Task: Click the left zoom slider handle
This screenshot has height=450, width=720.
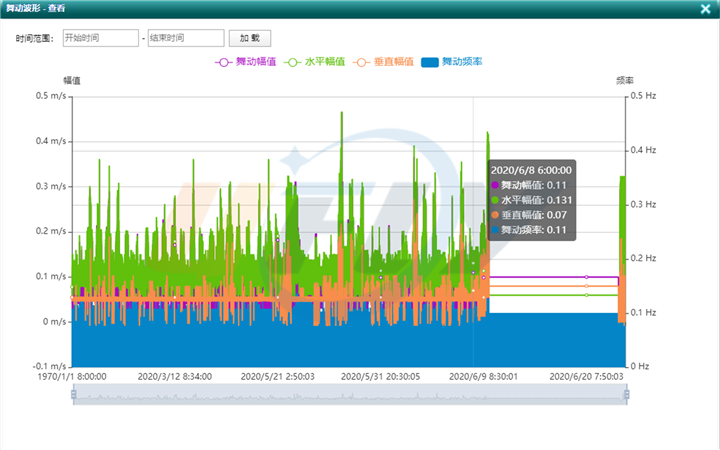Action: pos(72,395)
